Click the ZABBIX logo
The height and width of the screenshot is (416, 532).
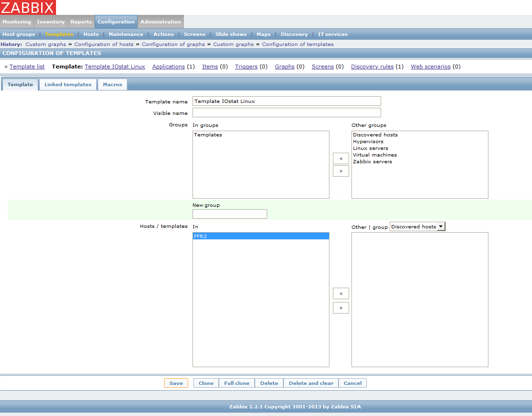(28, 7)
